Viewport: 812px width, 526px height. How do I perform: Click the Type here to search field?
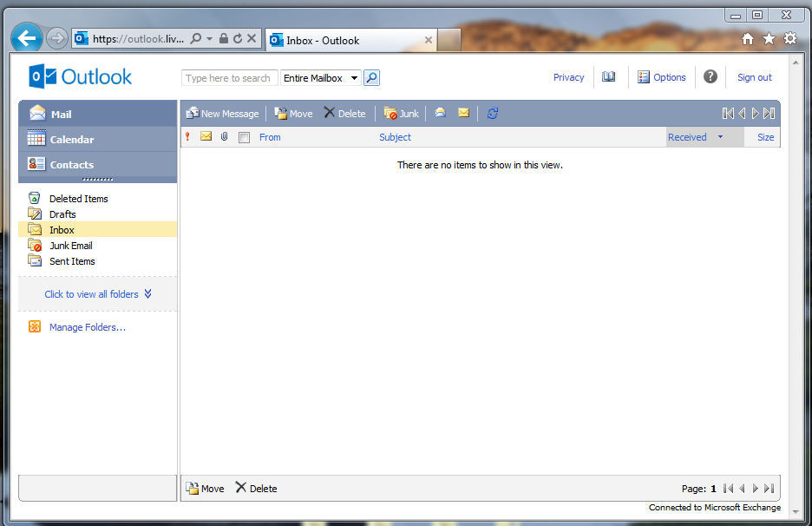(x=229, y=78)
